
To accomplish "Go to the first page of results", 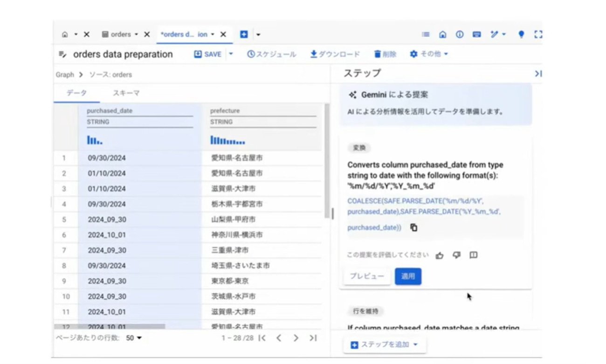I will tap(262, 338).
